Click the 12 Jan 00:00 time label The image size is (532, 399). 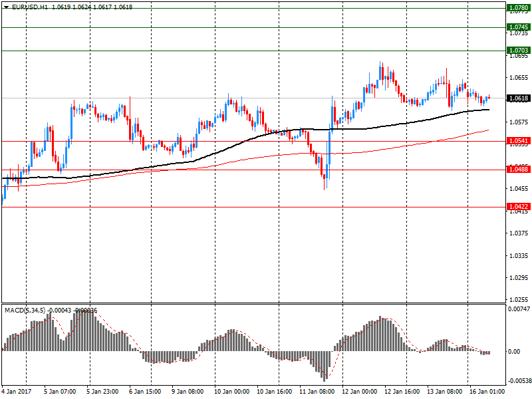click(359, 392)
